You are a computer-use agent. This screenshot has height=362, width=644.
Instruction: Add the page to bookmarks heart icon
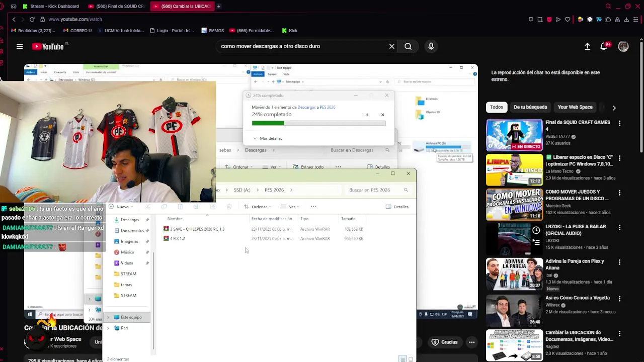click(568, 20)
